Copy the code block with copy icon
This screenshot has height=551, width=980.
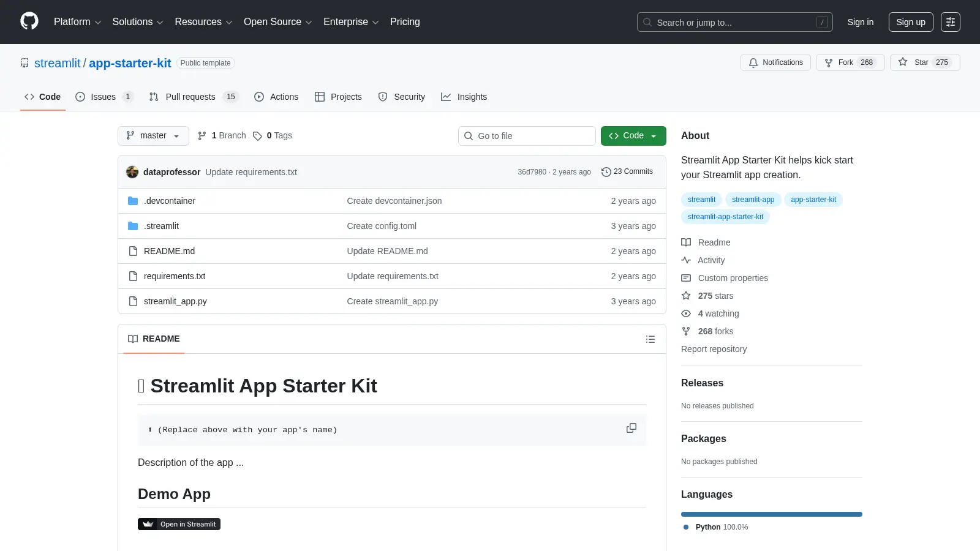pos(631,428)
